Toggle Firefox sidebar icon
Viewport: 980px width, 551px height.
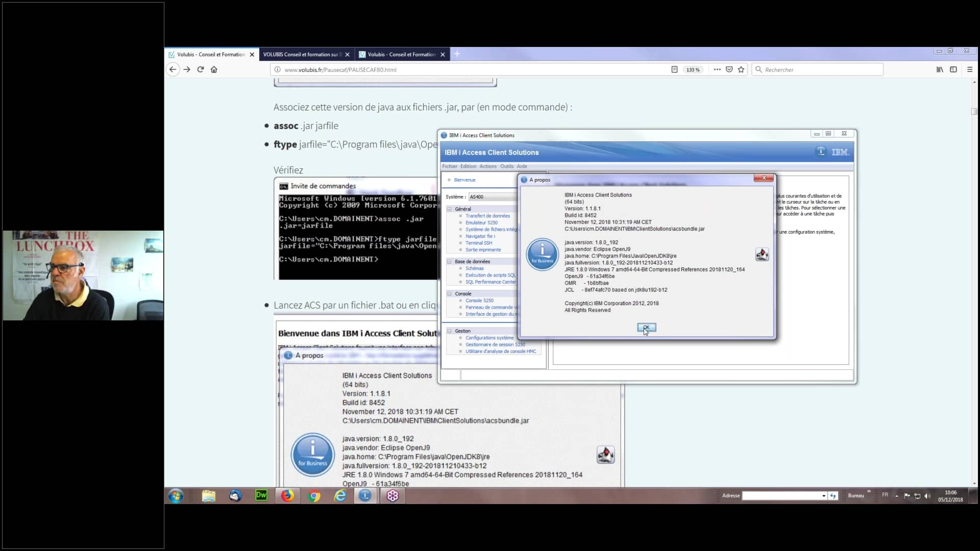point(953,69)
